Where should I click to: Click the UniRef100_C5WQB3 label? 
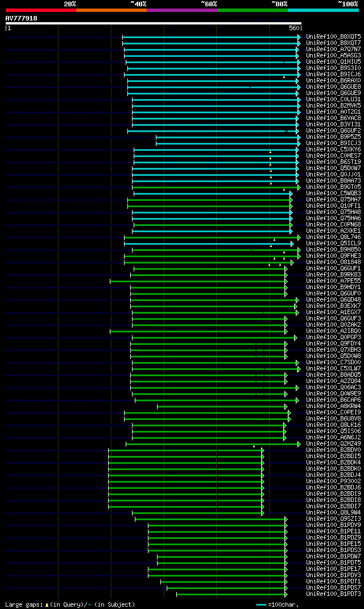[333, 193]
